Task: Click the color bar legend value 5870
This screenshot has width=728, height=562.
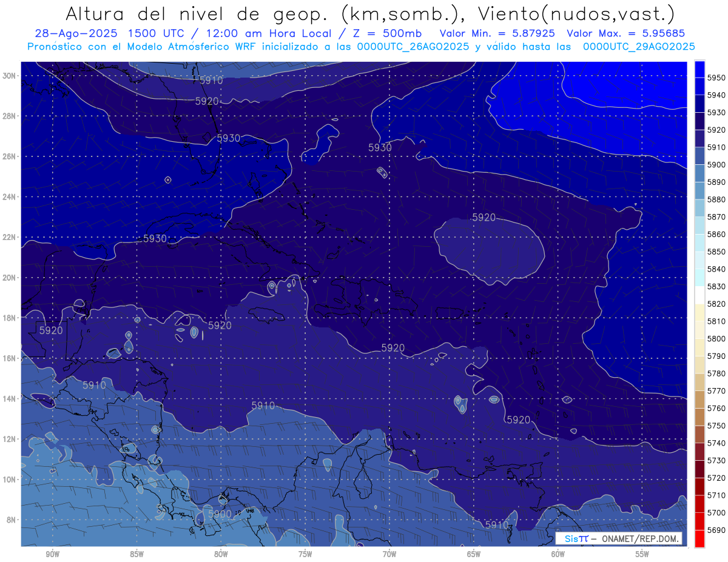Action: pyautogui.click(x=716, y=217)
